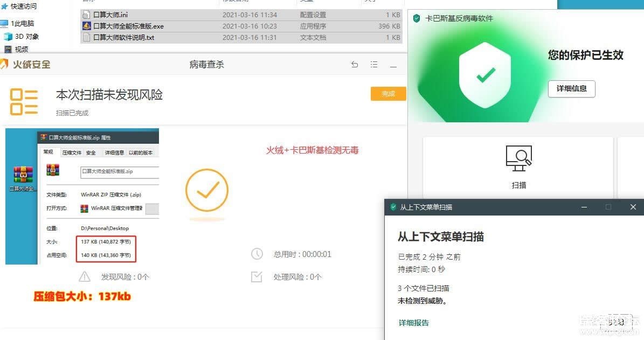Click Kaspersky 详细信息 button
This screenshot has width=644, height=340.
pos(571,89)
